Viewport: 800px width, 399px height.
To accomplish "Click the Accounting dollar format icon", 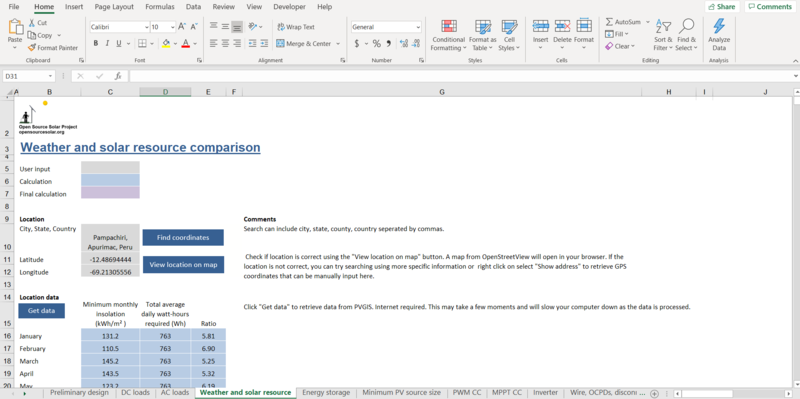I will 357,43.
